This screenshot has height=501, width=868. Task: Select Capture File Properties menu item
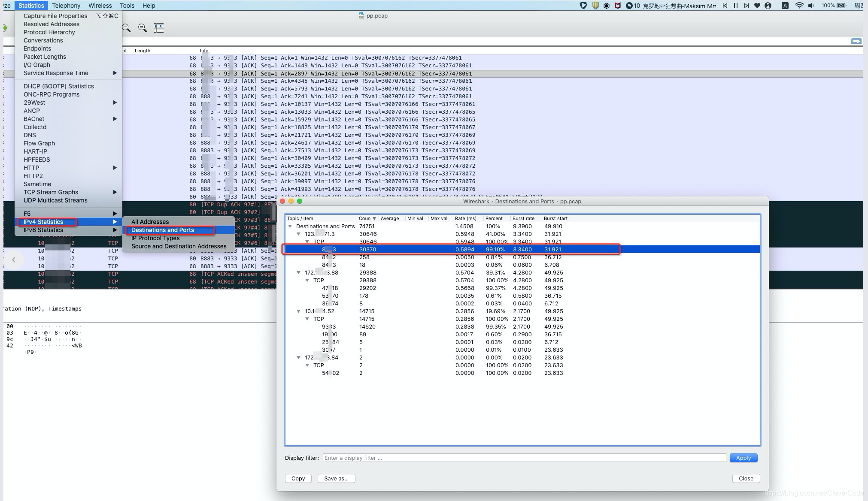pyautogui.click(x=69, y=16)
